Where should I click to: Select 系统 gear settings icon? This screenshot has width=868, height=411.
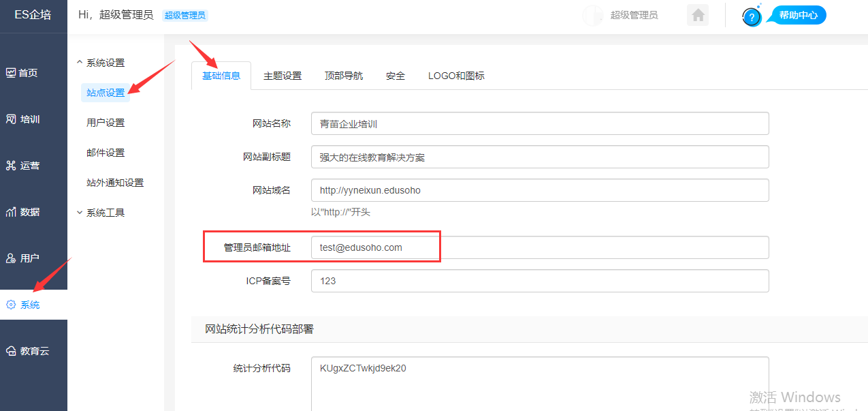[x=11, y=305]
